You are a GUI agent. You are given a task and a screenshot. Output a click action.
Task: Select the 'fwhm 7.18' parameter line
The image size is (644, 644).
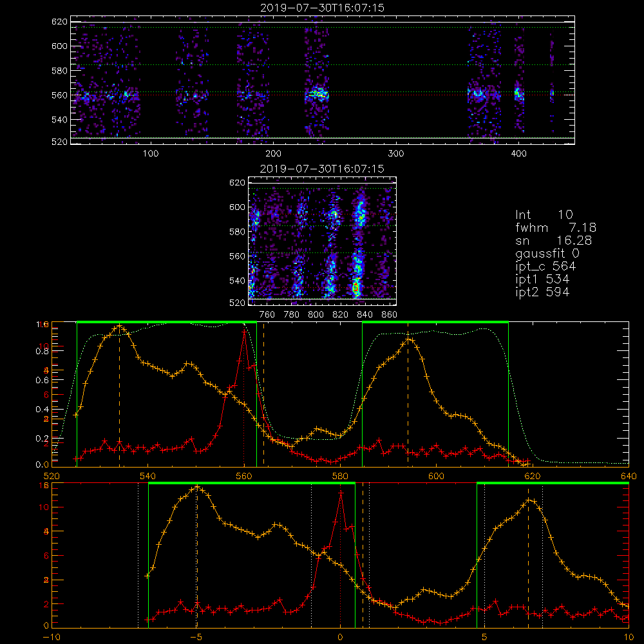click(x=556, y=227)
